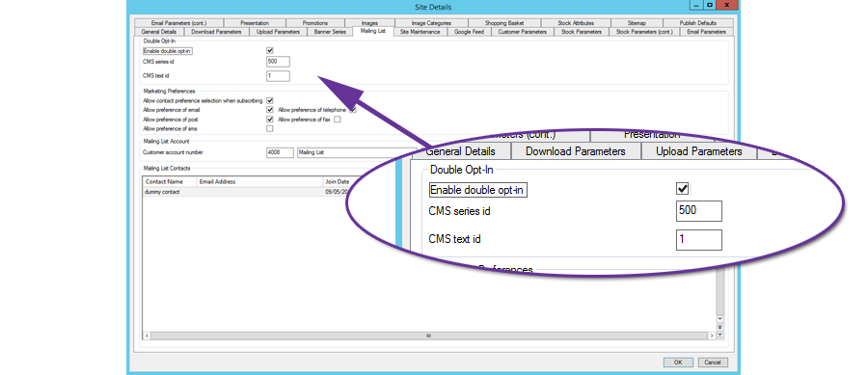Open the Stock Parameters (cont.) tab
Screen dimensions: 868x375
coord(644,32)
